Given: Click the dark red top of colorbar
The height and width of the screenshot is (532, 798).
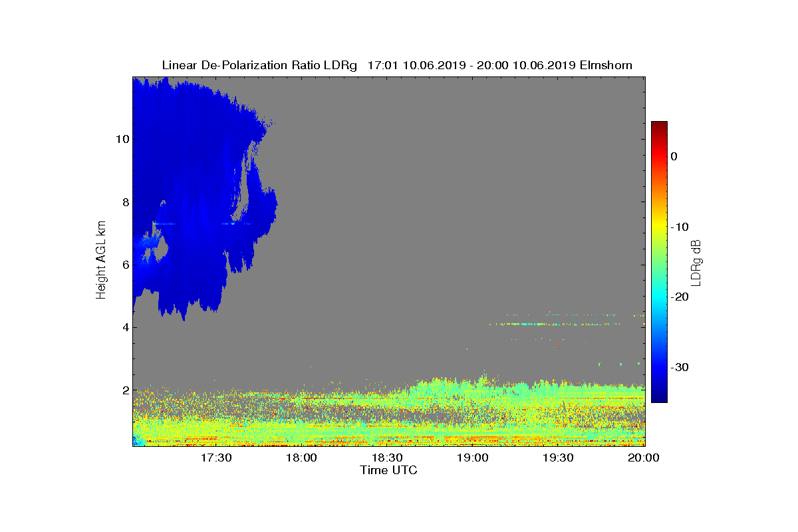Looking at the screenshot, I should click(659, 125).
